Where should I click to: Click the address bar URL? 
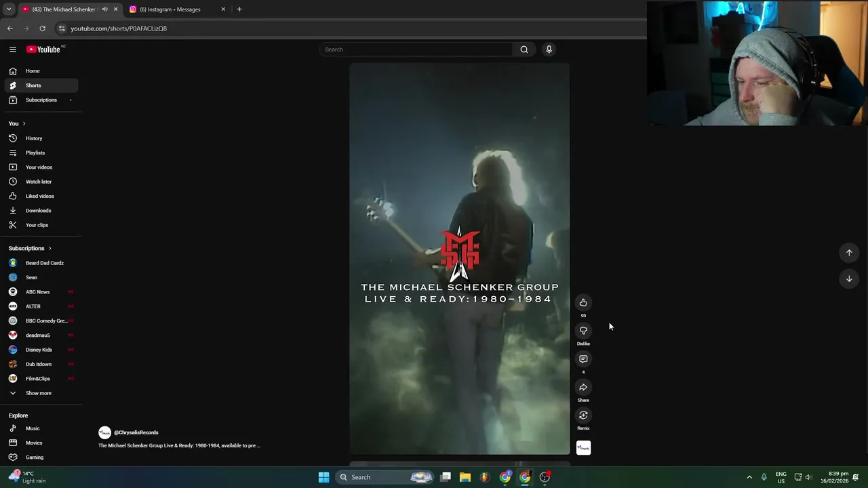119,28
